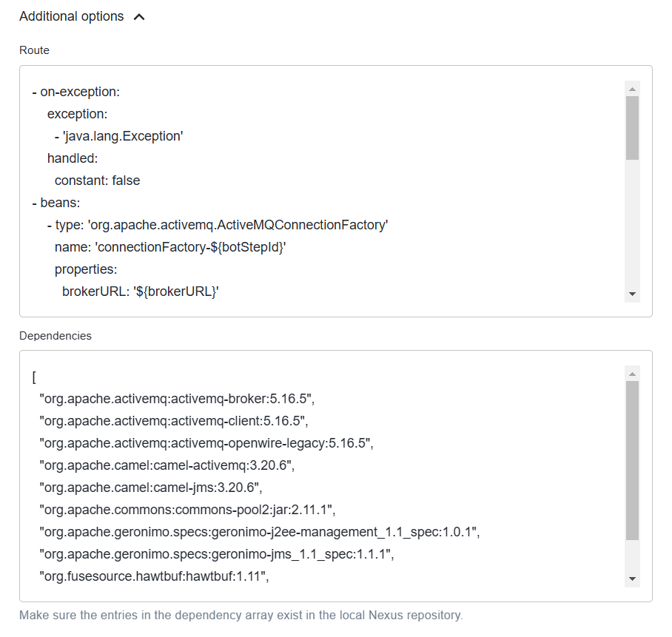Click the Route text area scrollbar thumb
Screen dimensions: 672x637
click(632, 128)
